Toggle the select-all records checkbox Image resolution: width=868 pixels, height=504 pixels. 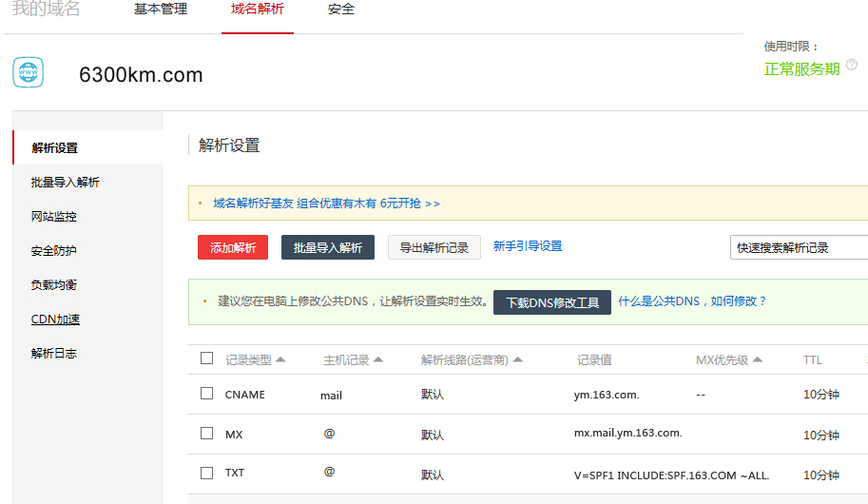coord(207,359)
